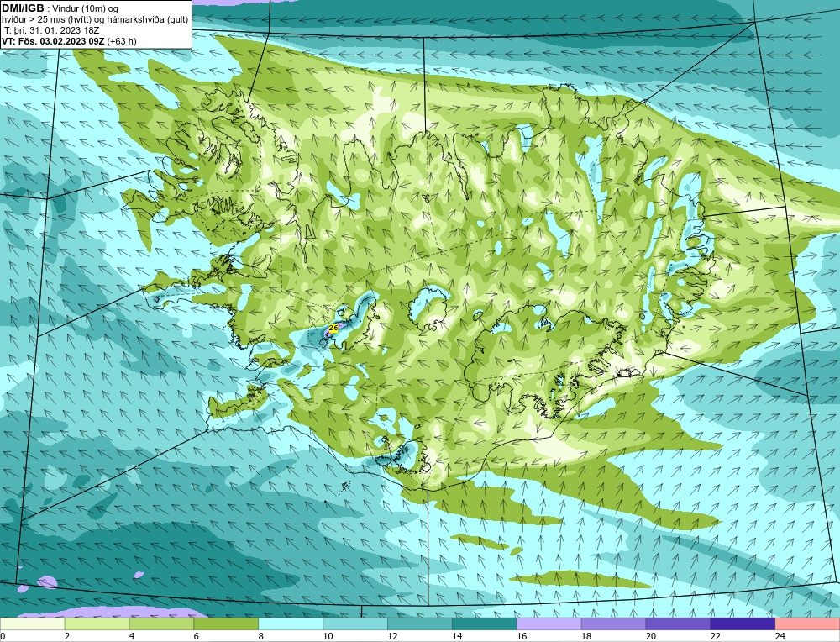Select the 22–24 m/s dark indigo swatch
This screenshot has width=840, height=642.
click(x=743, y=624)
